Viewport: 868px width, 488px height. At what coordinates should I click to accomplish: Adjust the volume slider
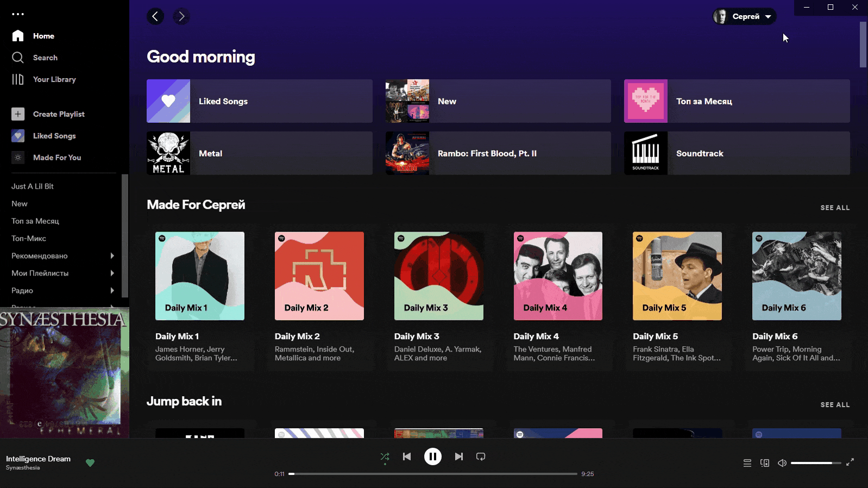815,463
